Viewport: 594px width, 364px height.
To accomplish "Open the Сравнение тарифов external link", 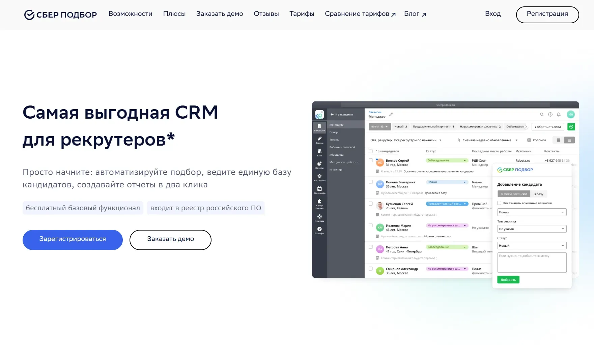I will click(x=360, y=14).
